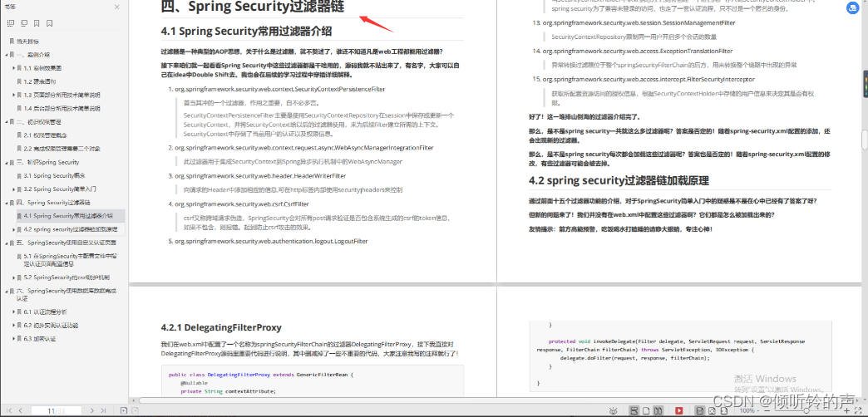The width and height of the screenshot is (868, 417).
Task: Collapse all bookmarks icon in bookmark toolbar
Action: (24, 23)
